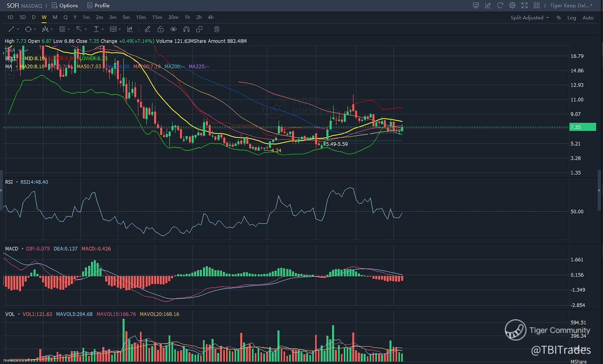The image size is (603, 364).
Task: Expand the range measurement tool dropdown arrow
Action: click(x=102, y=29)
